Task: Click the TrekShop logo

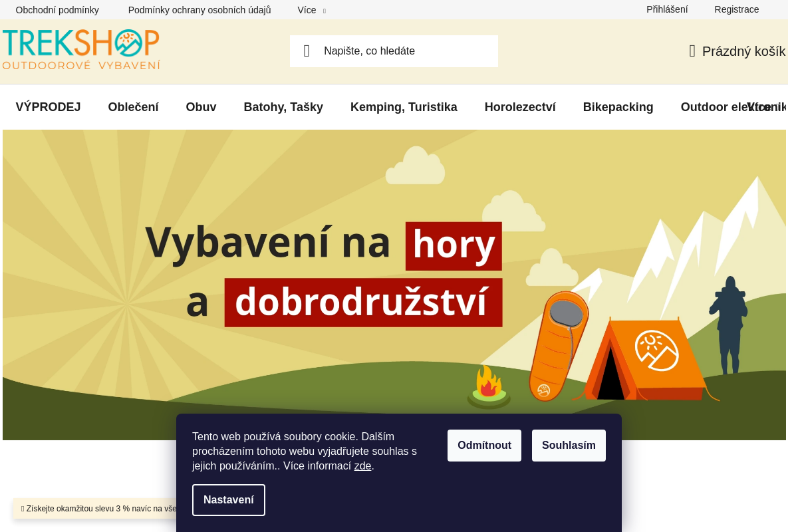Action: pos(81,50)
